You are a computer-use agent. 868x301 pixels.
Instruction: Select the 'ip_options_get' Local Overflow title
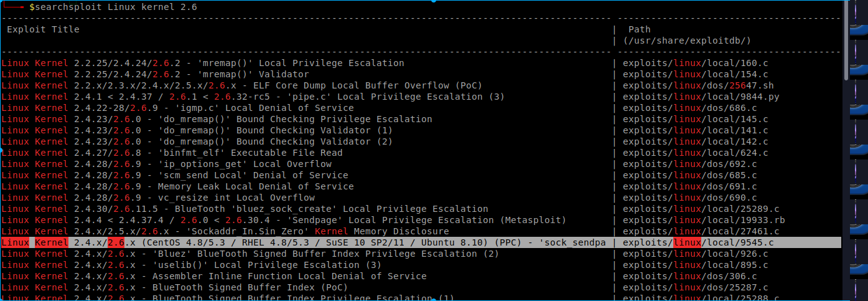pyautogui.click(x=166, y=164)
